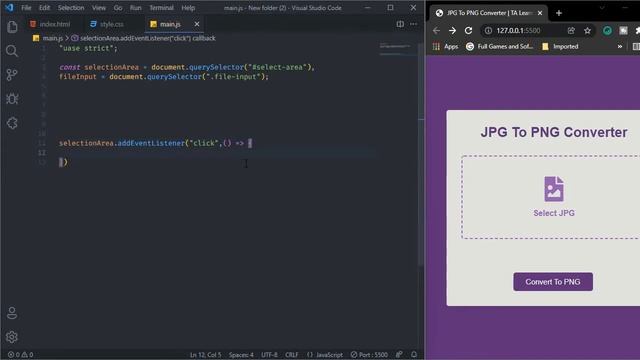Open the Go menu
Screen dimensions: 640x360
(x=118, y=8)
